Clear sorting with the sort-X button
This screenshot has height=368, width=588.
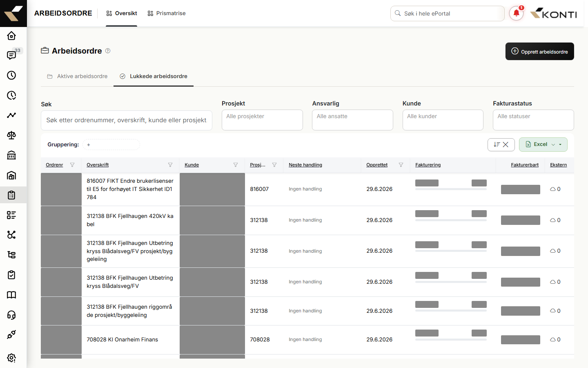click(x=501, y=144)
